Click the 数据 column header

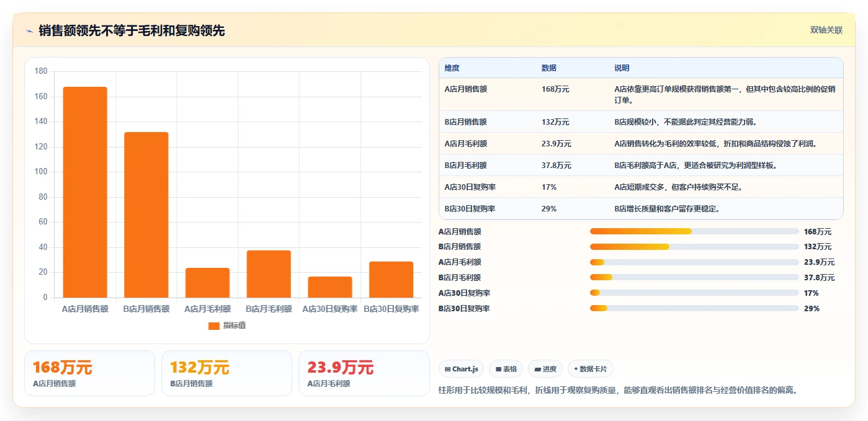point(549,68)
